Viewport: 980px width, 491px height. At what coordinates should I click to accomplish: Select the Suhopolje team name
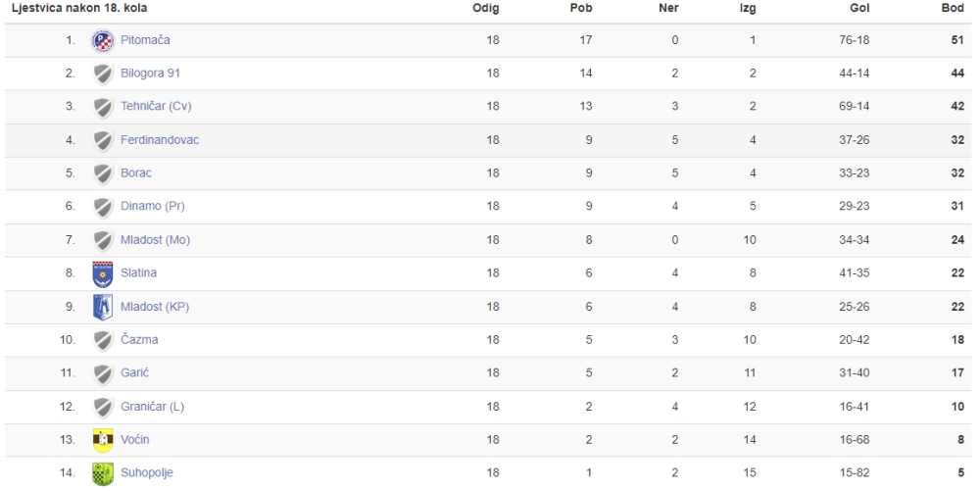146,473
